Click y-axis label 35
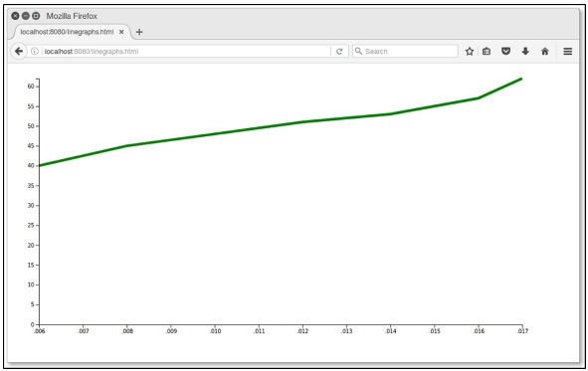The height and width of the screenshot is (371, 588). 31,186
